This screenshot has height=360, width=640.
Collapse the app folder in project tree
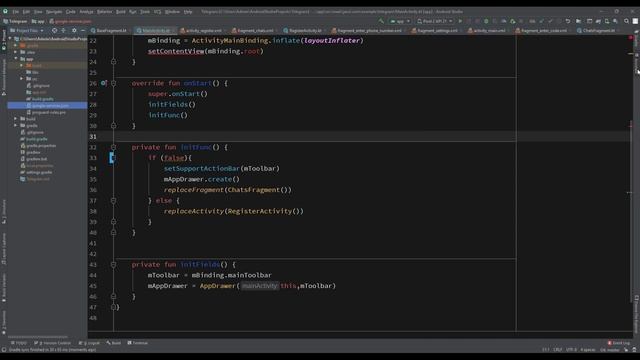(x=16, y=59)
